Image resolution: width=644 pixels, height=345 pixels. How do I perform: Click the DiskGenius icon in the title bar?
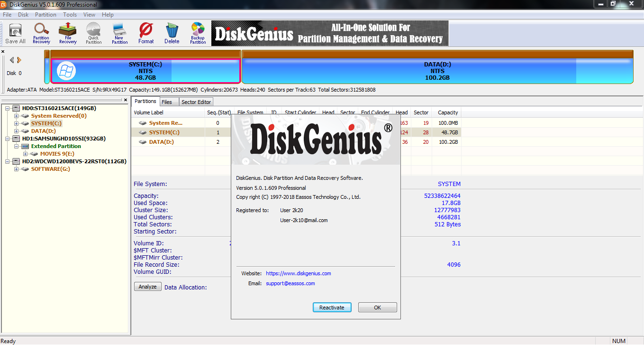point(4,4)
